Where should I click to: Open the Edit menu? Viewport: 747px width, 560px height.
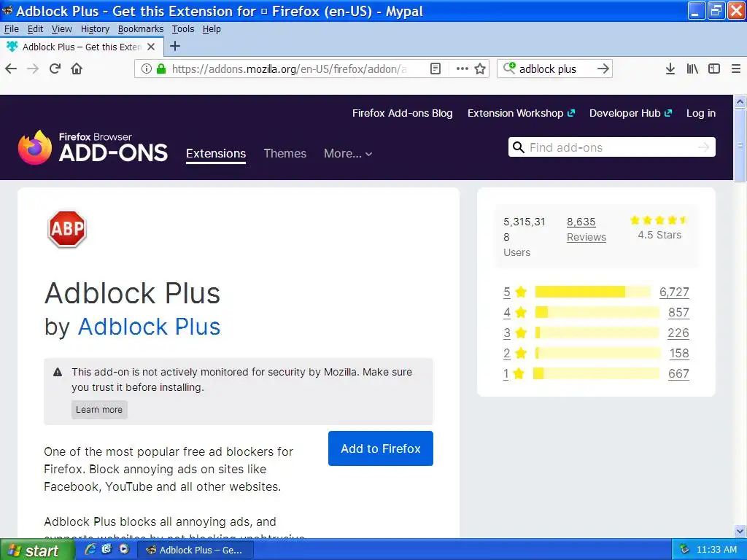(35, 29)
